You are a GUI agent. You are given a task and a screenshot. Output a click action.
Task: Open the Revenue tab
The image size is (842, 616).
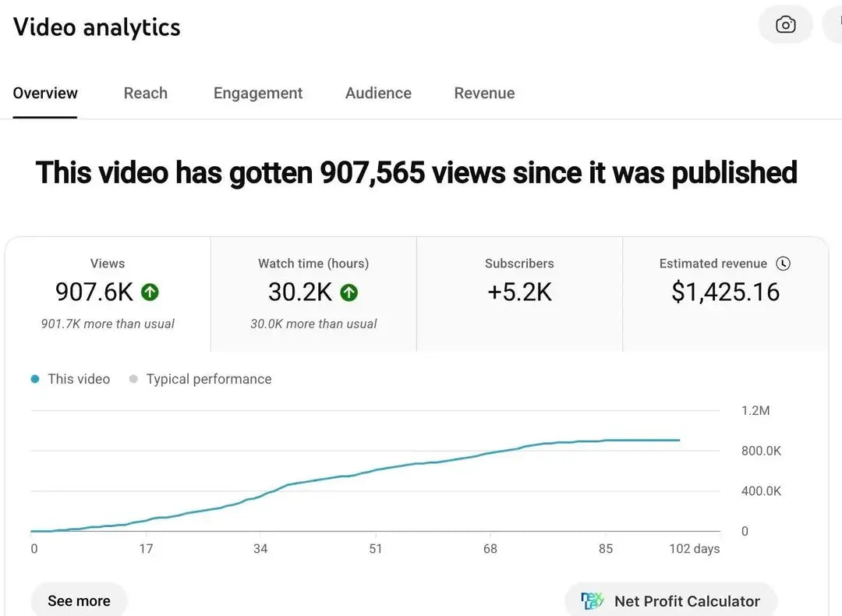[x=484, y=94]
